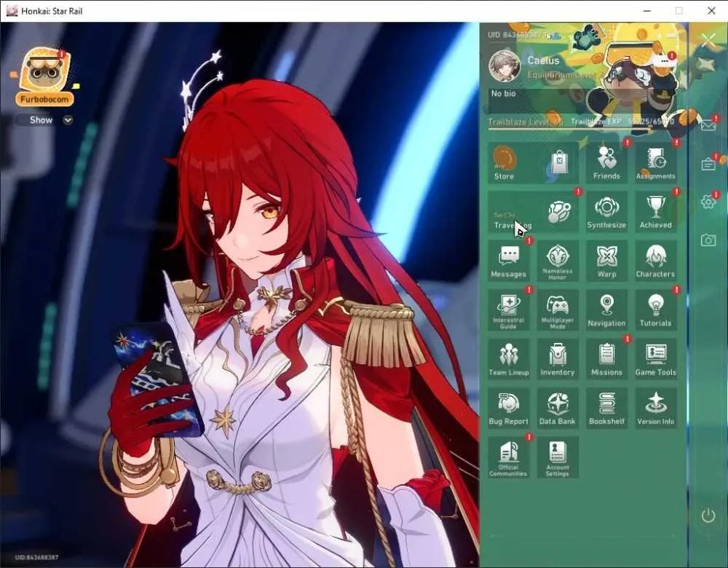Click the player name "Caelus"
This screenshot has width=728, height=568.
point(543,60)
